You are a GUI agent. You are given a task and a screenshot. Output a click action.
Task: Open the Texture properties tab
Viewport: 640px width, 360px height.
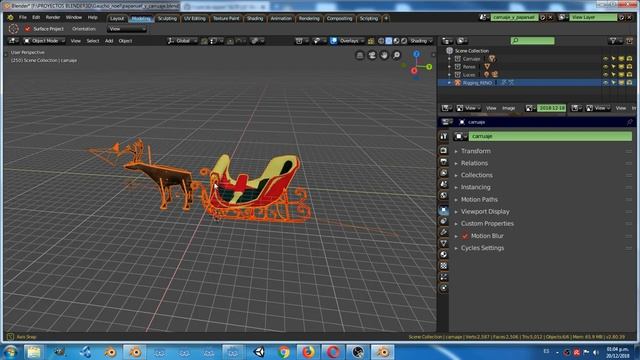[x=444, y=266]
